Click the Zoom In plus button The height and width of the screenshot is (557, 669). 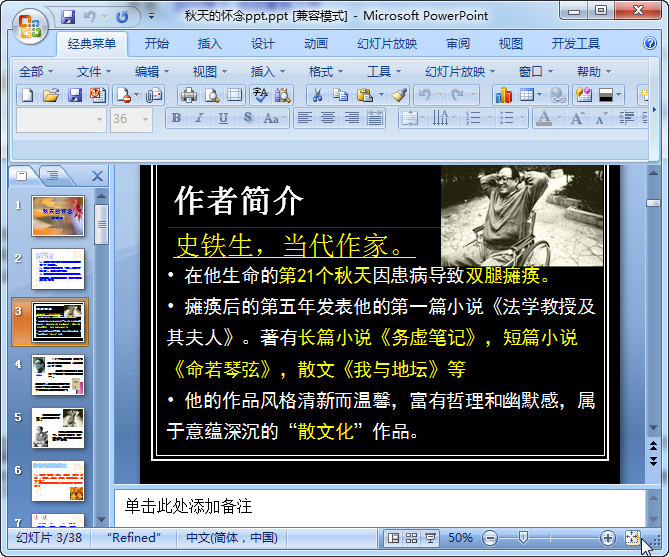608,538
